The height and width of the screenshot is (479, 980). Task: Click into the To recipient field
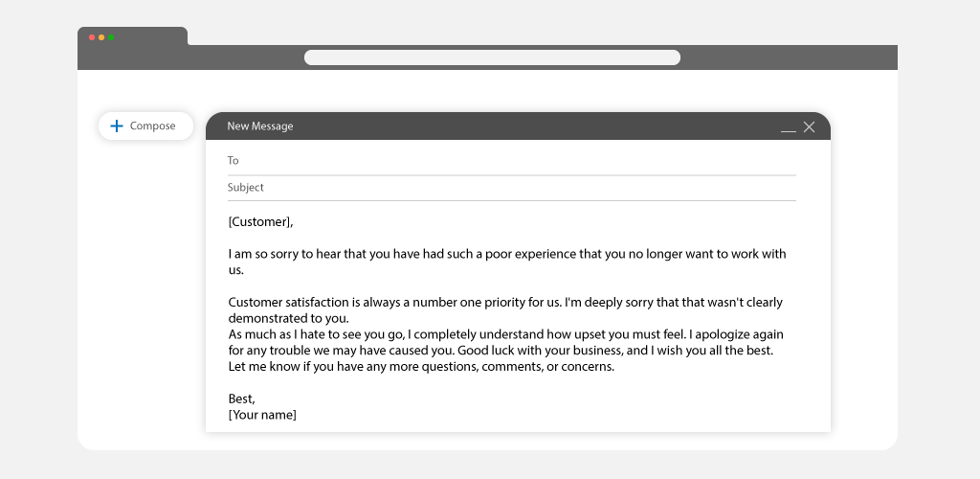511,161
